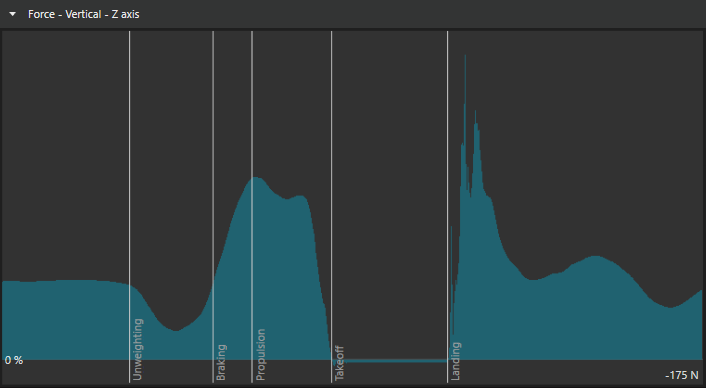Screen dimensions: 706x388
Task: Click the rotated Braking label text
Action: click(x=222, y=362)
